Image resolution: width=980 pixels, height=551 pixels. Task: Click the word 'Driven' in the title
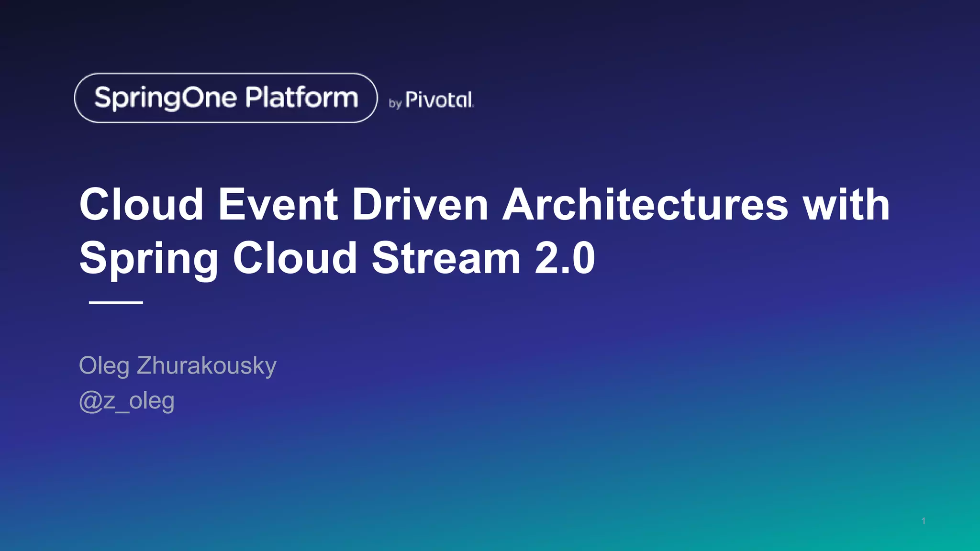click(x=420, y=204)
